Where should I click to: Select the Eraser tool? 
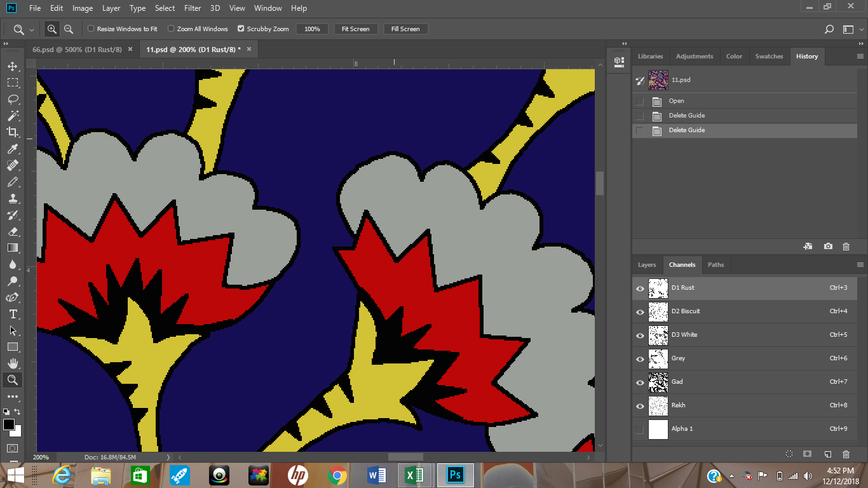click(x=12, y=231)
